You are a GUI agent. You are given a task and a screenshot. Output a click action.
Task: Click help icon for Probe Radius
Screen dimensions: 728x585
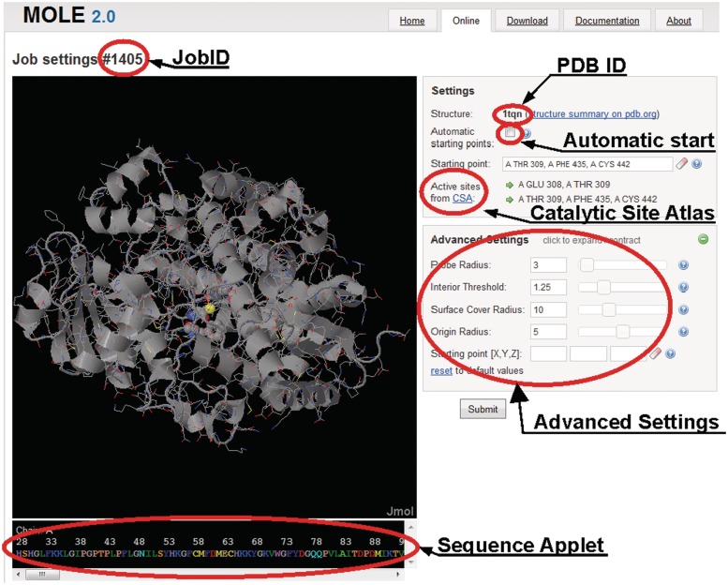683,265
